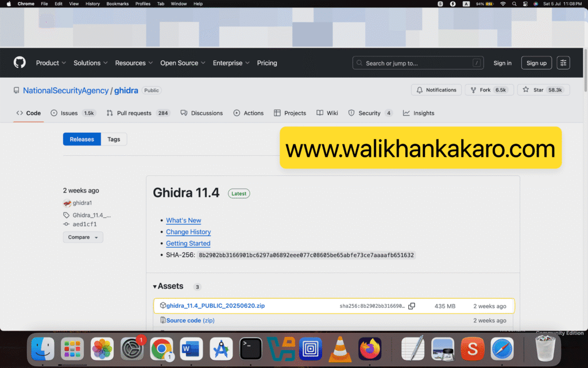Expand the Resources dropdown
Image resolution: width=588 pixels, height=368 pixels.
coord(134,63)
